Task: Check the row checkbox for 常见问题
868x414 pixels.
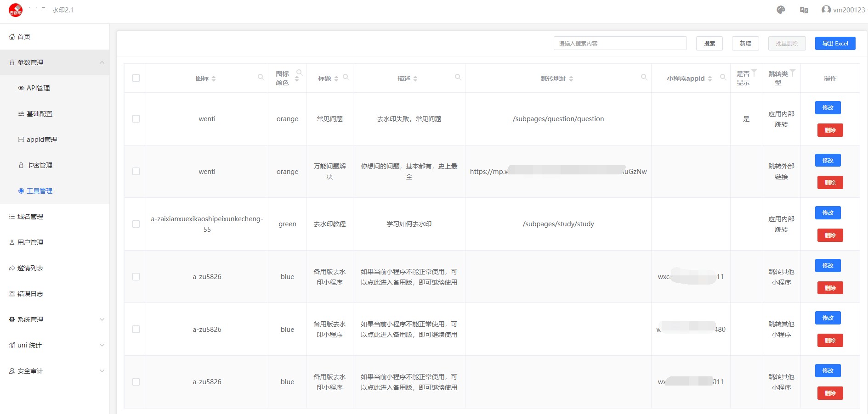Action: pyautogui.click(x=136, y=119)
